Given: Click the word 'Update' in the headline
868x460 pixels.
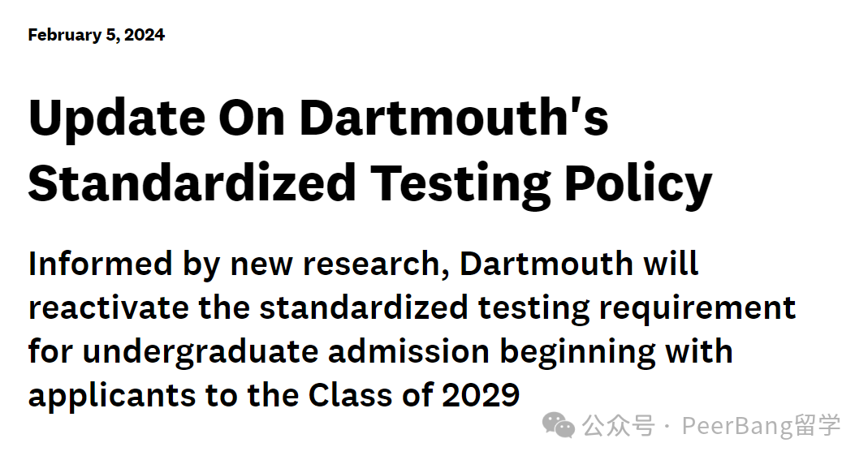Looking at the screenshot, I should click(x=117, y=120).
